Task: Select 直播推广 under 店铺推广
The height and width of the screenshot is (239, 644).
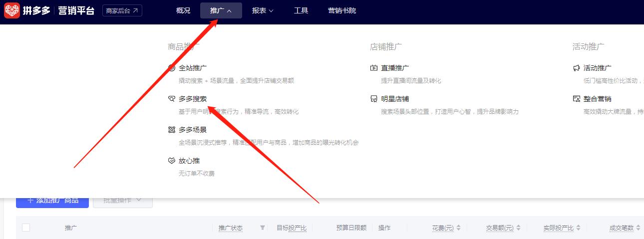Action: tap(395, 68)
